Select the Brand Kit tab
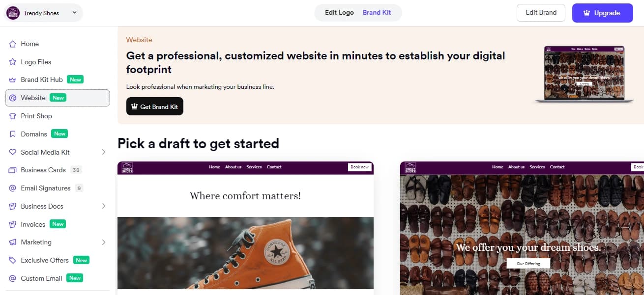This screenshot has width=644, height=295. [x=377, y=13]
